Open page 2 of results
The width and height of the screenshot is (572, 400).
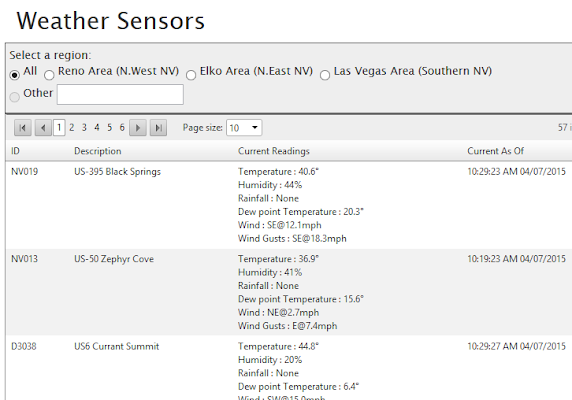coord(72,128)
